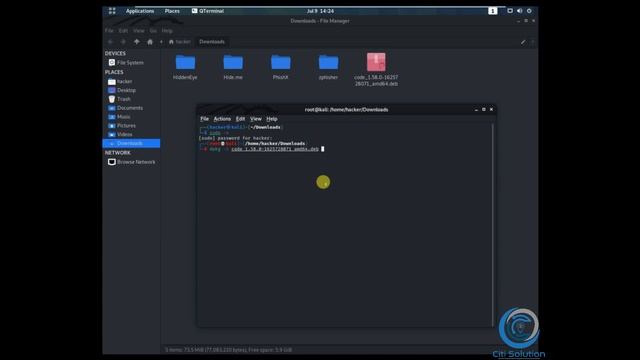
Task: Click the display icon in system tray
Action: pos(510,11)
